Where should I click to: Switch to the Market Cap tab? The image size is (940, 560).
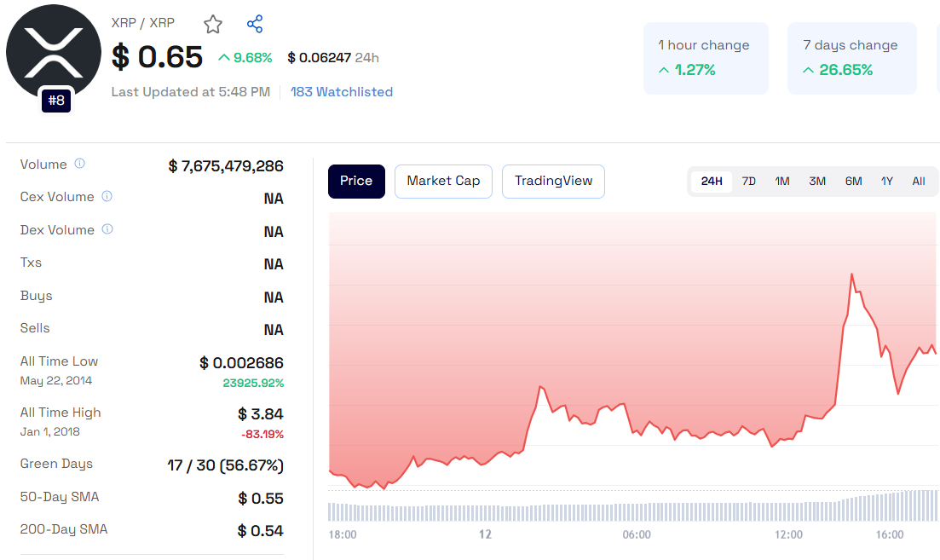coord(444,181)
